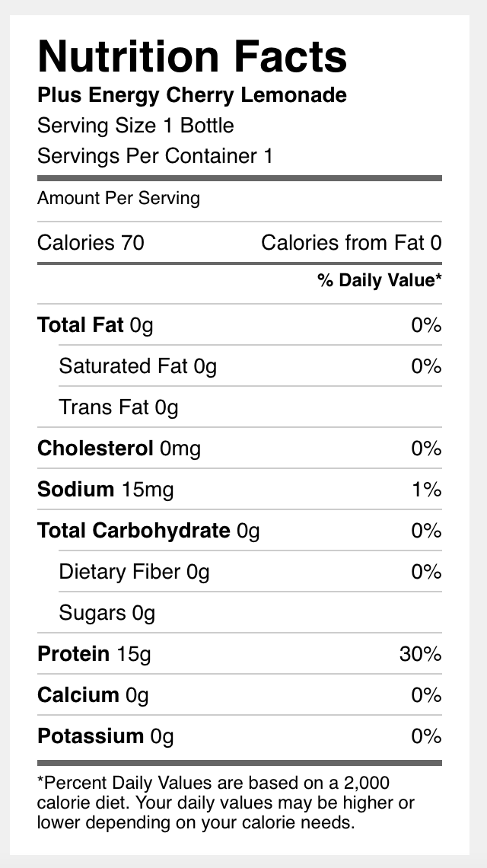The image size is (487, 868).
Task: Select the Potassium 0g row label
Action: coord(105,736)
